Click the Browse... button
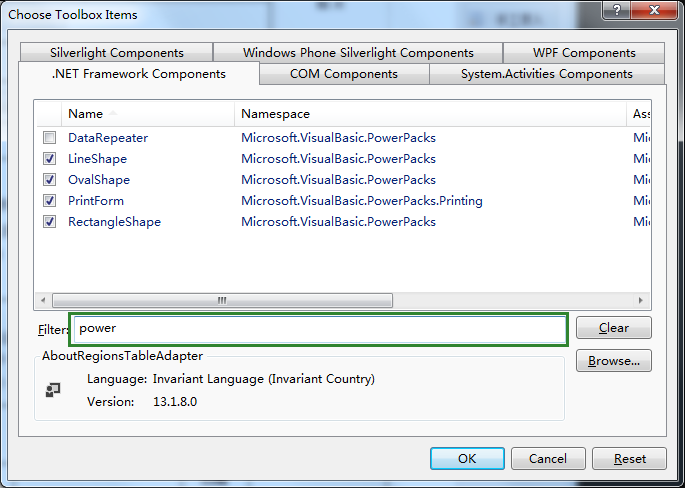This screenshot has height=488, width=685. (614, 361)
